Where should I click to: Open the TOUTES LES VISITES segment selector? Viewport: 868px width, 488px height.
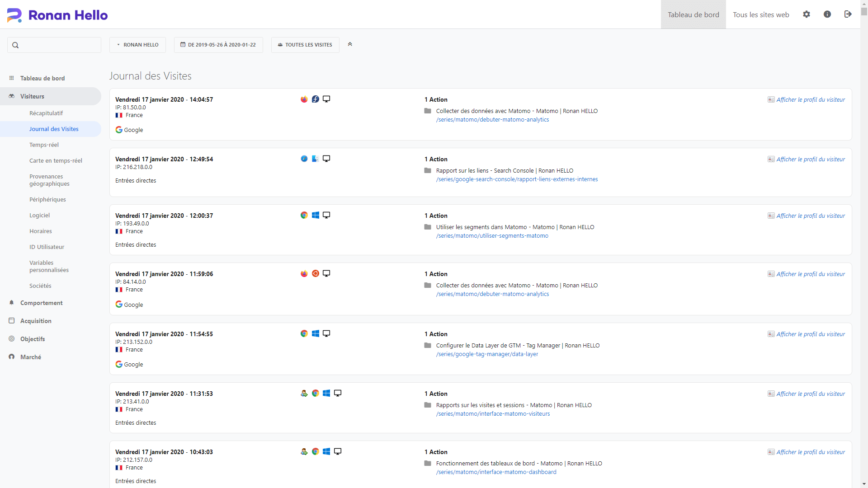pyautogui.click(x=305, y=45)
